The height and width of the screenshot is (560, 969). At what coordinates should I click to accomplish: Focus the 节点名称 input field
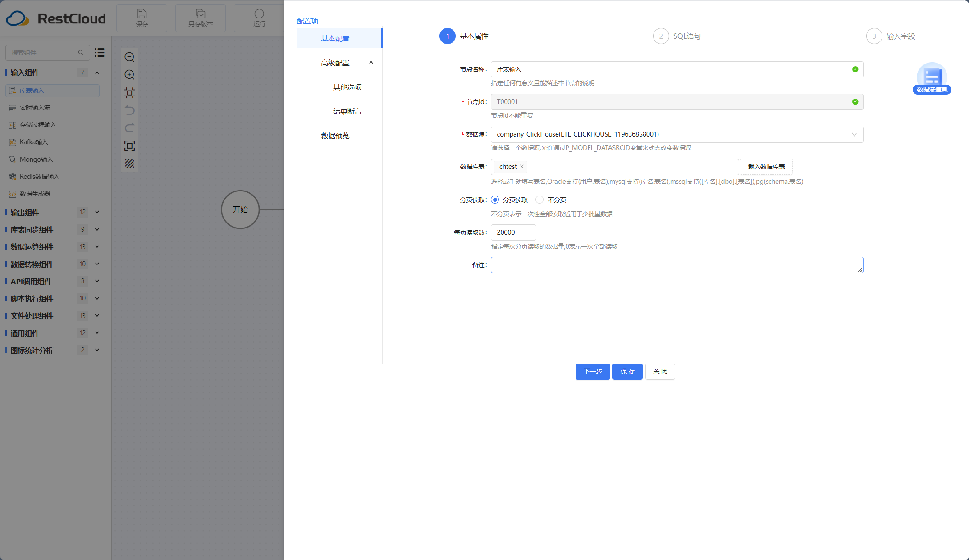pyautogui.click(x=677, y=69)
